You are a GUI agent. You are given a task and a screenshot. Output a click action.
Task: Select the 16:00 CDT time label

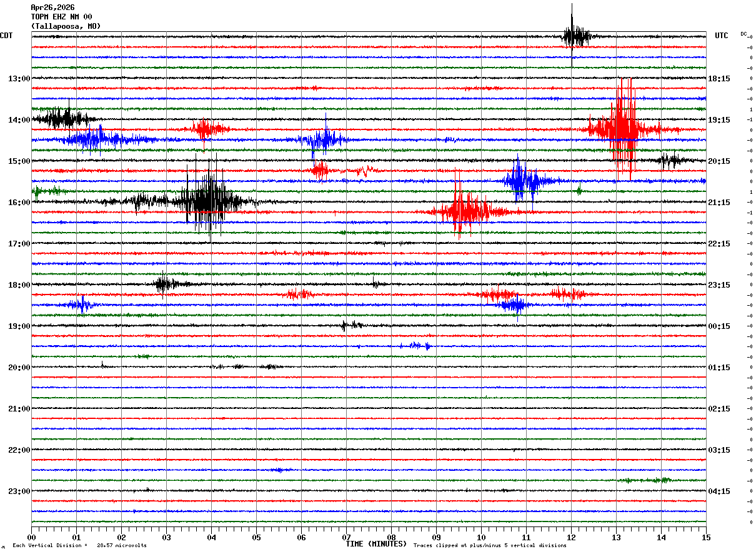click(19, 203)
